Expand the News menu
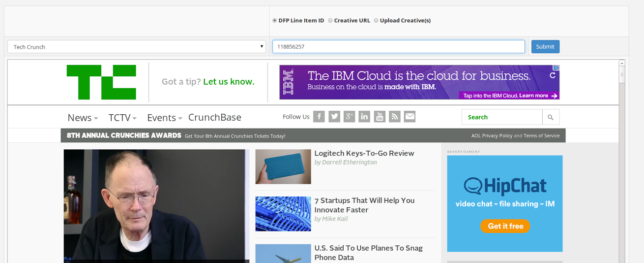This screenshot has height=263, width=644. pyautogui.click(x=83, y=118)
